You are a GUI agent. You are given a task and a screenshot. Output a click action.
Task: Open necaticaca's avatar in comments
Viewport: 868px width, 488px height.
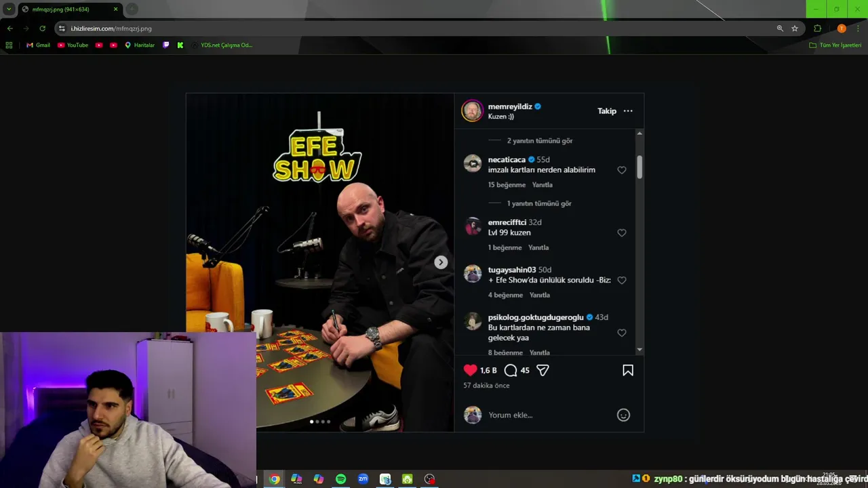(x=473, y=163)
